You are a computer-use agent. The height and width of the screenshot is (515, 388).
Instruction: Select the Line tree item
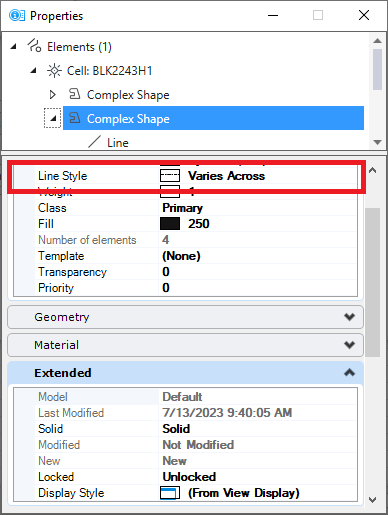(x=118, y=143)
